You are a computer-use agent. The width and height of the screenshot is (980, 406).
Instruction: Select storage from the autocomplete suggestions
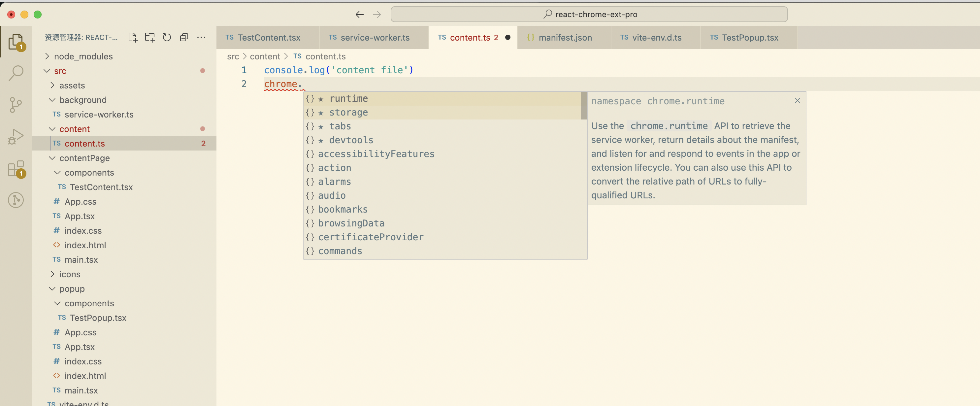tap(349, 112)
